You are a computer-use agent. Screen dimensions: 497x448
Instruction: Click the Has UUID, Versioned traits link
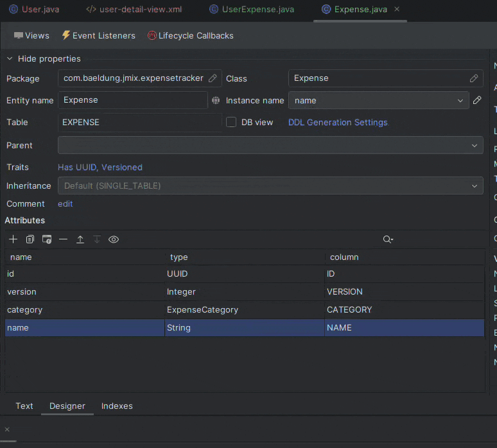(100, 167)
